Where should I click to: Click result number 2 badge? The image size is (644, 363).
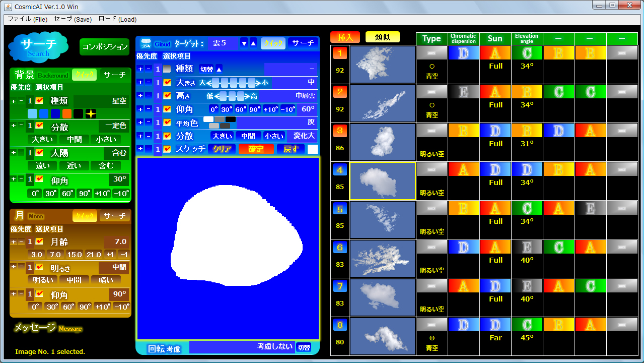[340, 92]
